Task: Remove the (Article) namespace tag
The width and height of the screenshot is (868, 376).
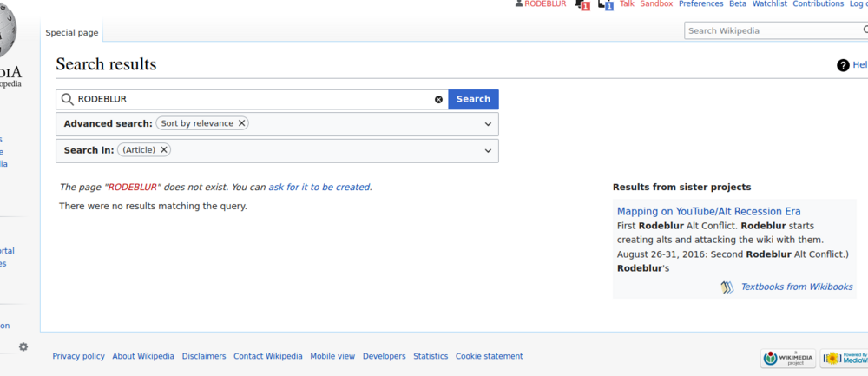Action: click(x=164, y=150)
